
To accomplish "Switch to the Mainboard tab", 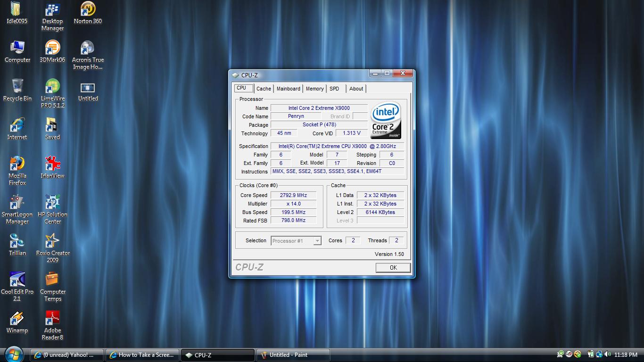I will [x=288, y=89].
